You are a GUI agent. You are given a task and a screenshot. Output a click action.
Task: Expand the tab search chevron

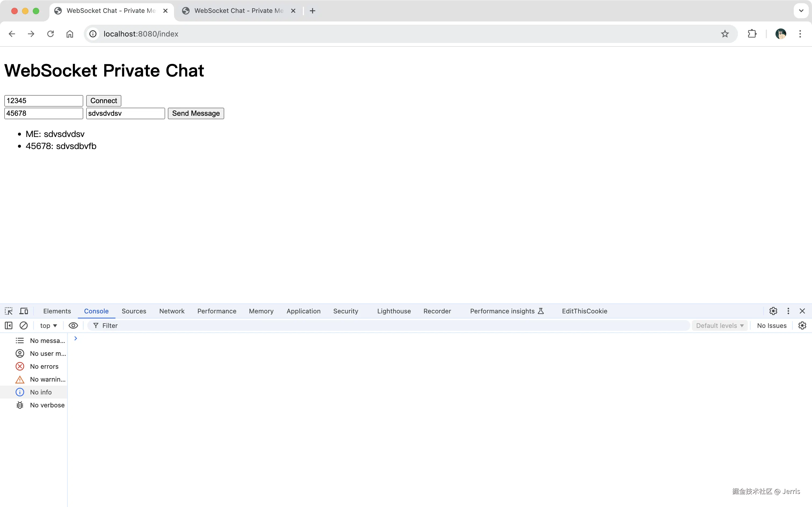tap(801, 11)
